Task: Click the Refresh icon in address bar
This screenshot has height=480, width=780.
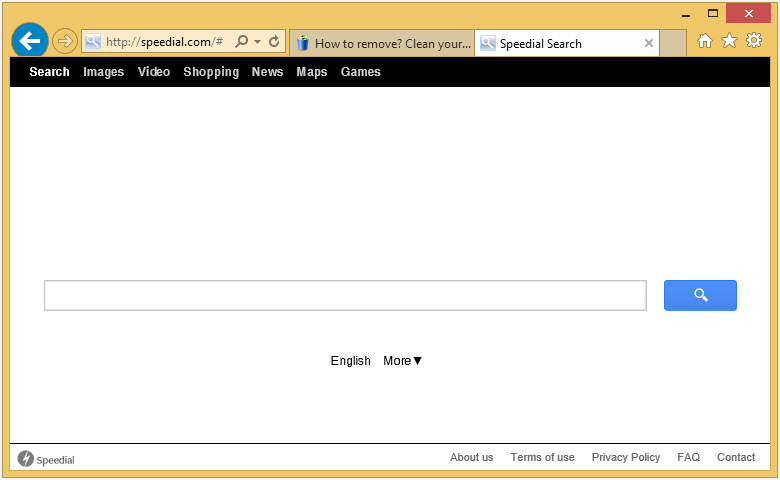Action: [274, 42]
